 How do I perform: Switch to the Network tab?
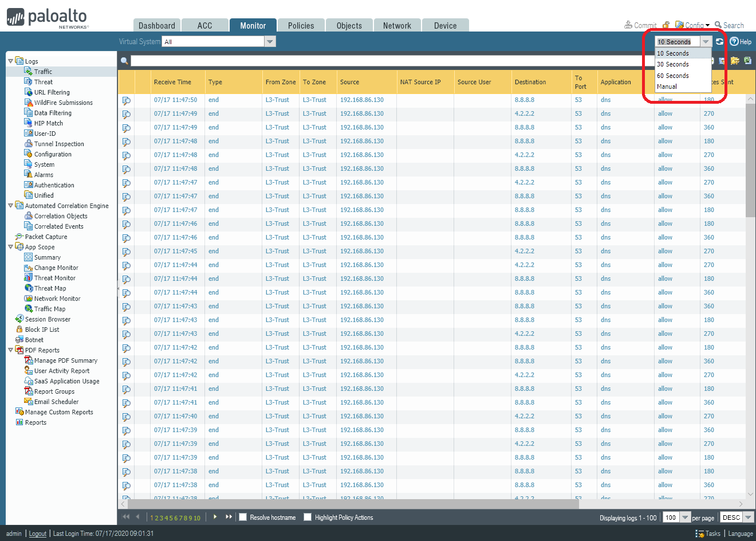(397, 26)
